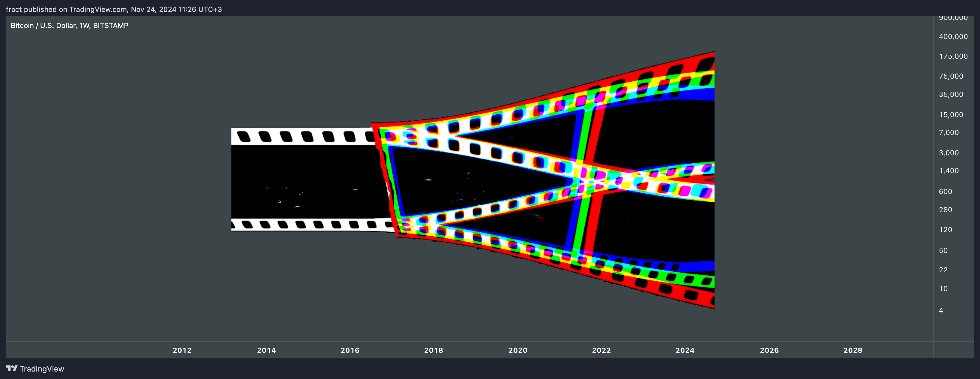Click the 2026 label on time axis
The width and height of the screenshot is (980, 379).
(769, 350)
